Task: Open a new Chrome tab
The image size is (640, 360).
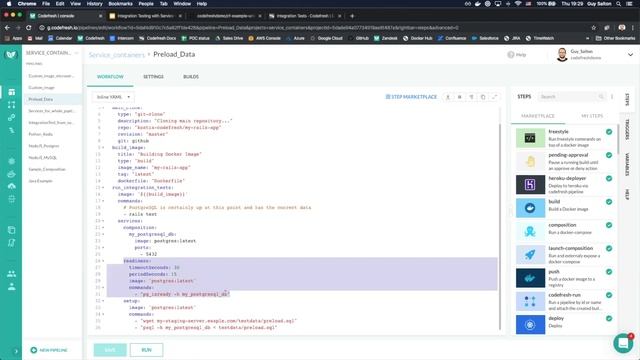Action: [x=352, y=16]
